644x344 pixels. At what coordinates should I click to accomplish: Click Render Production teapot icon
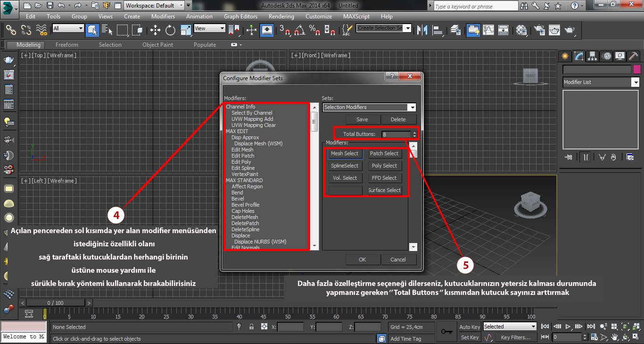click(570, 30)
